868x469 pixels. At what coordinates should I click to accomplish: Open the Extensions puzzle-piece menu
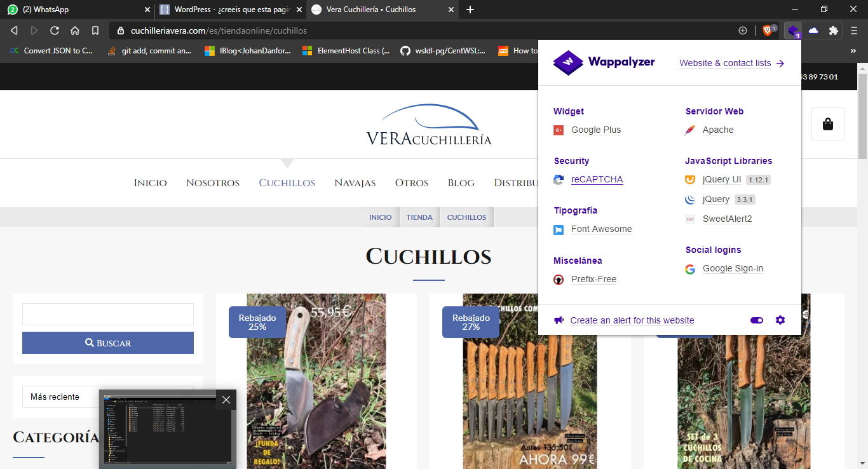834,31
